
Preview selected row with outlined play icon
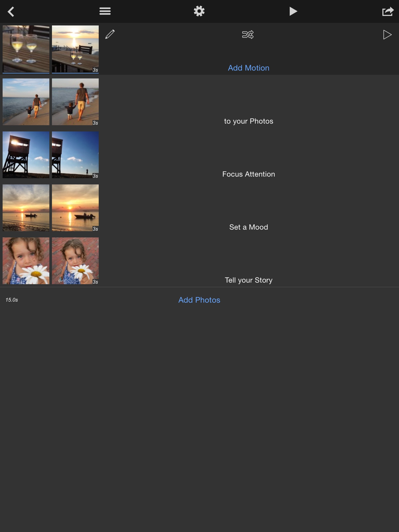click(x=387, y=35)
